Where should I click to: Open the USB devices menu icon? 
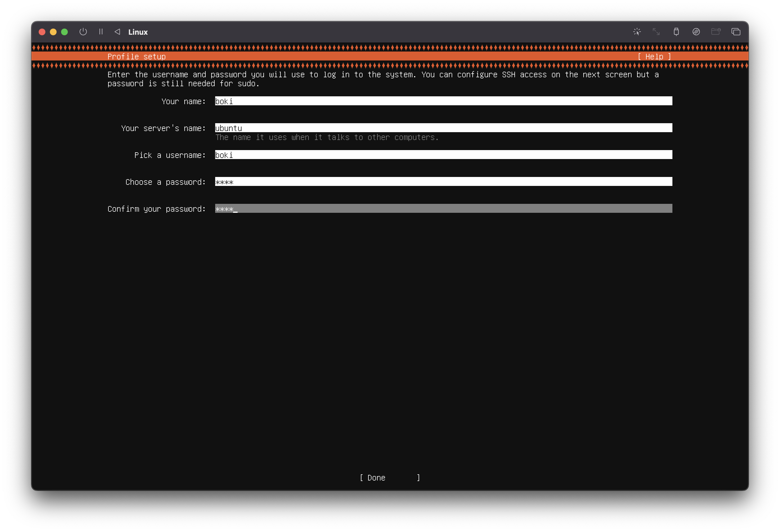click(x=676, y=32)
